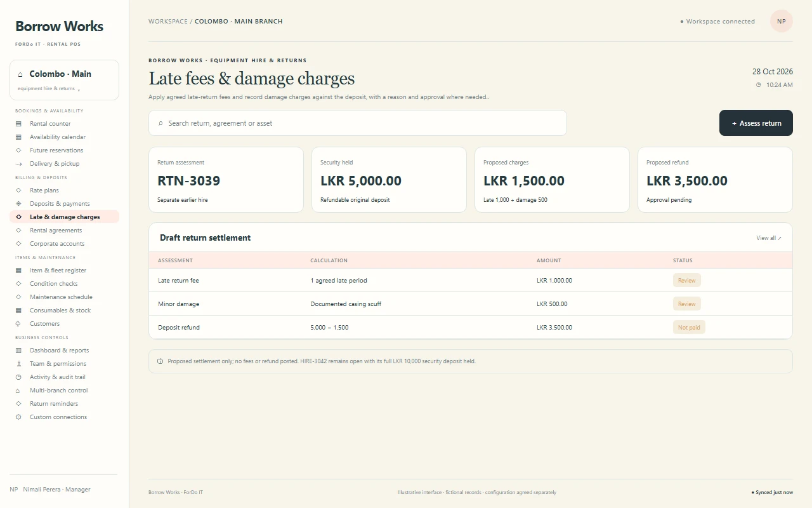812x508 pixels.
Task: Open the NP user avatar menu
Action: [782, 21]
